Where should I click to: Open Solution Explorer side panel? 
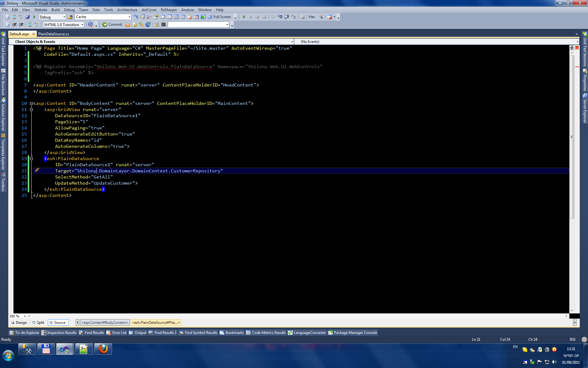(3, 114)
